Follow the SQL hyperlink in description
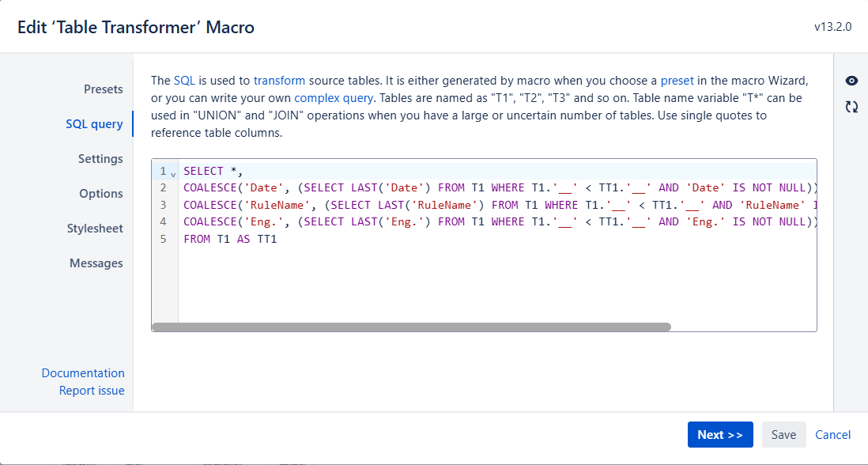The width and height of the screenshot is (868, 465). click(x=184, y=81)
